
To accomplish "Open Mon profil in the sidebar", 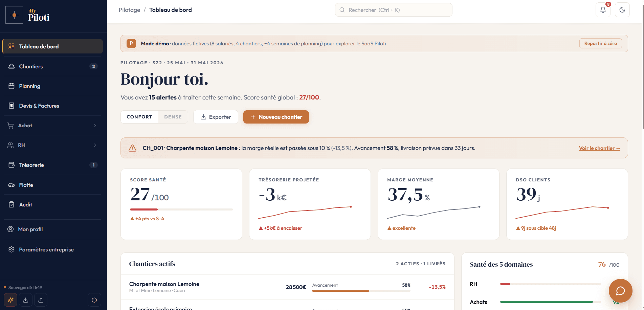I will coord(52,229).
